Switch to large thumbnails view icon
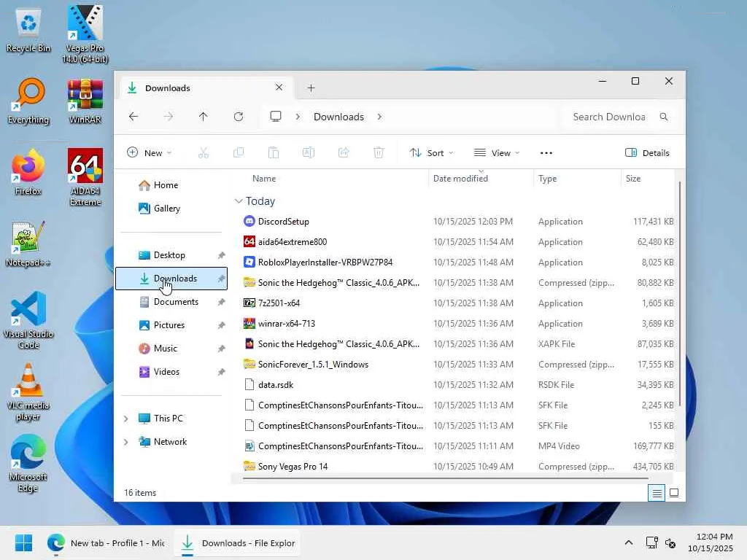 pyautogui.click(x=673, y=493)
